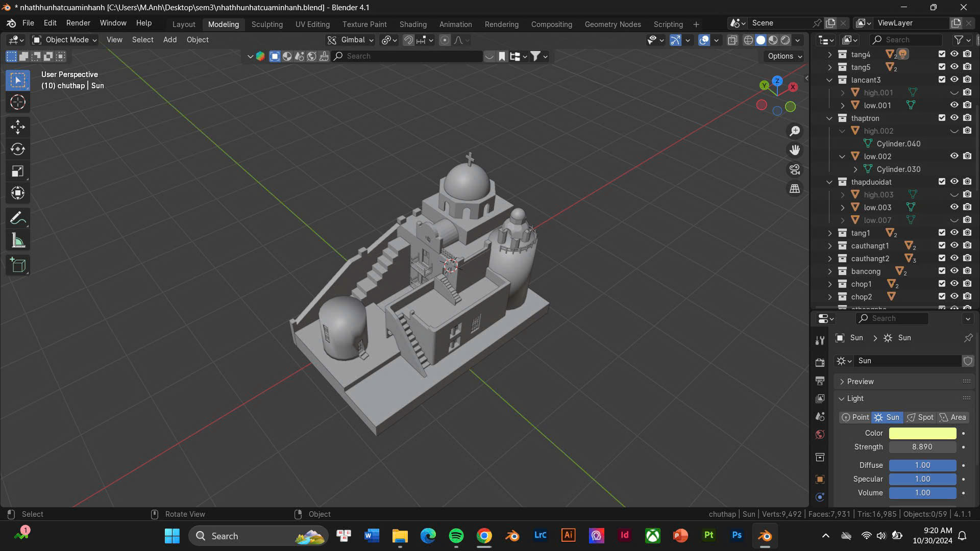The image size is (980, 551).
Task: Uncheck lancant3 collection checkbox
Action: [x=942, y=80]
